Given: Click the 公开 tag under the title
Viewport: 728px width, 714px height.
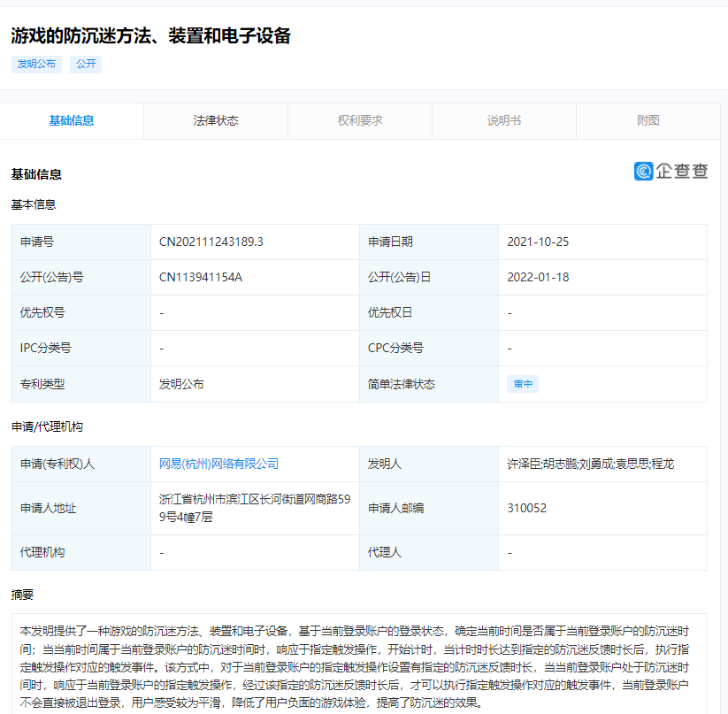Looking at the screenshot, I should [85, 64].
